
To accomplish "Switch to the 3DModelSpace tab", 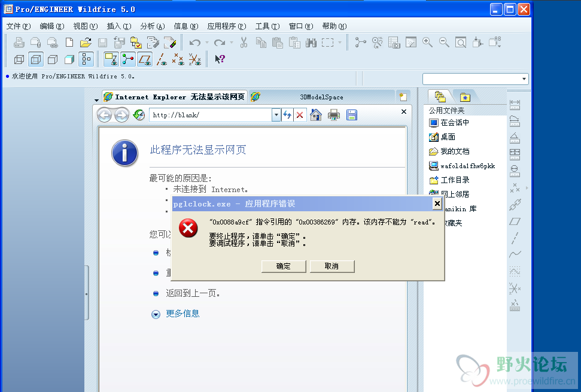I will pos(321,97).
